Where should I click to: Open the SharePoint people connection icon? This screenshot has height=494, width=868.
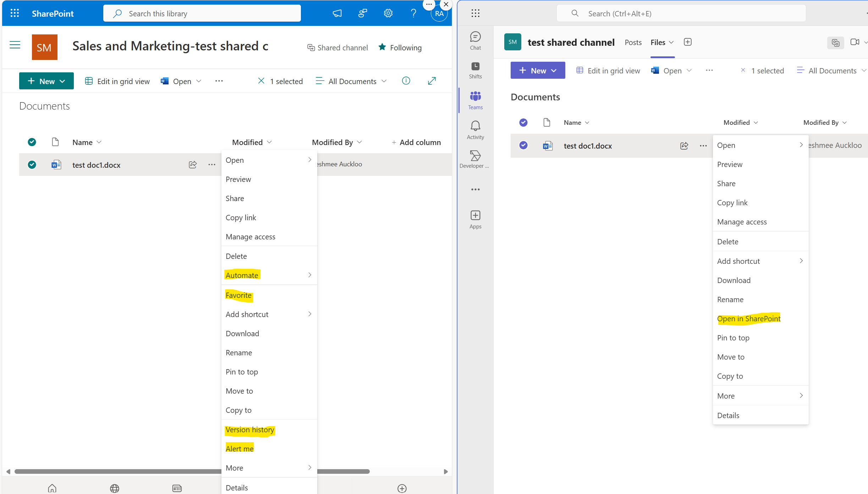click(363, 13)
